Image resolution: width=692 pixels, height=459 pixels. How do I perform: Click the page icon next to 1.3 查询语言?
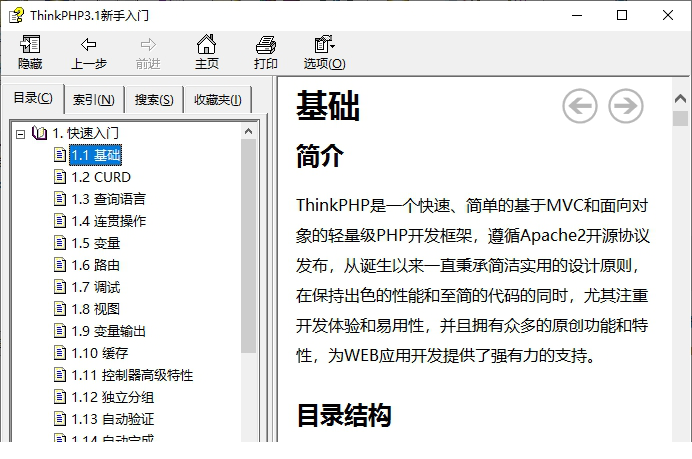click(x=60, y=199)
